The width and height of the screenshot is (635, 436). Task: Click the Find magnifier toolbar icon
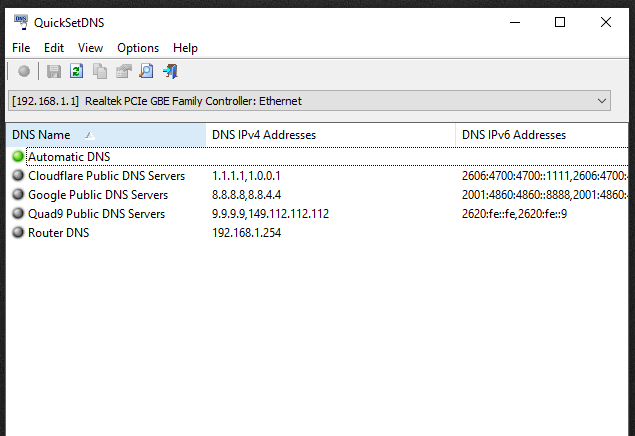coord(146,71)
